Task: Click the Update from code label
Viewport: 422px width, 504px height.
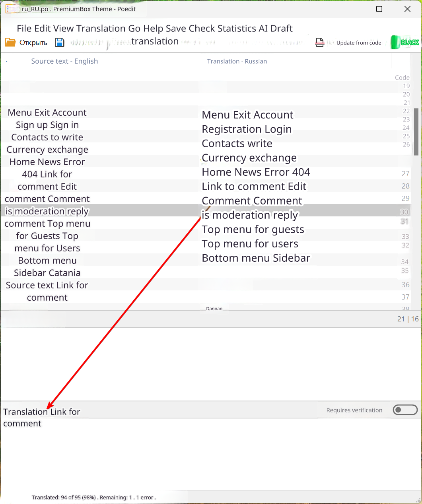Action: [359, 43]
